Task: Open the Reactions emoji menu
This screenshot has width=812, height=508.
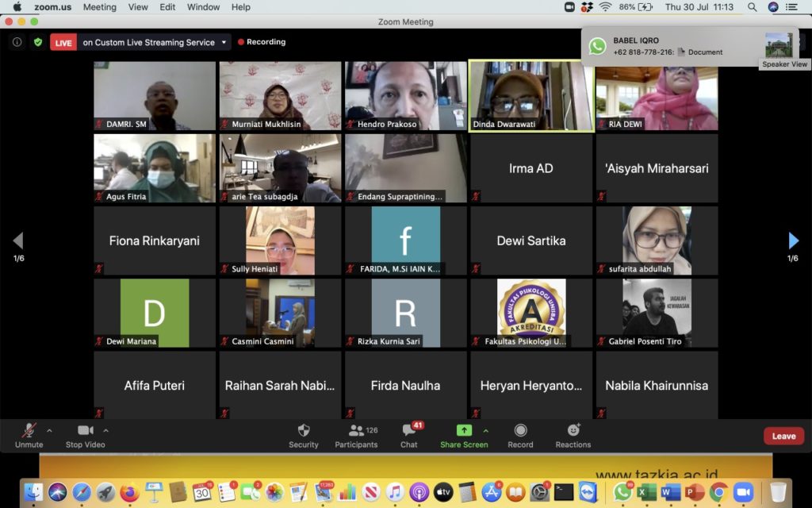Action: (x=573, y=431)
